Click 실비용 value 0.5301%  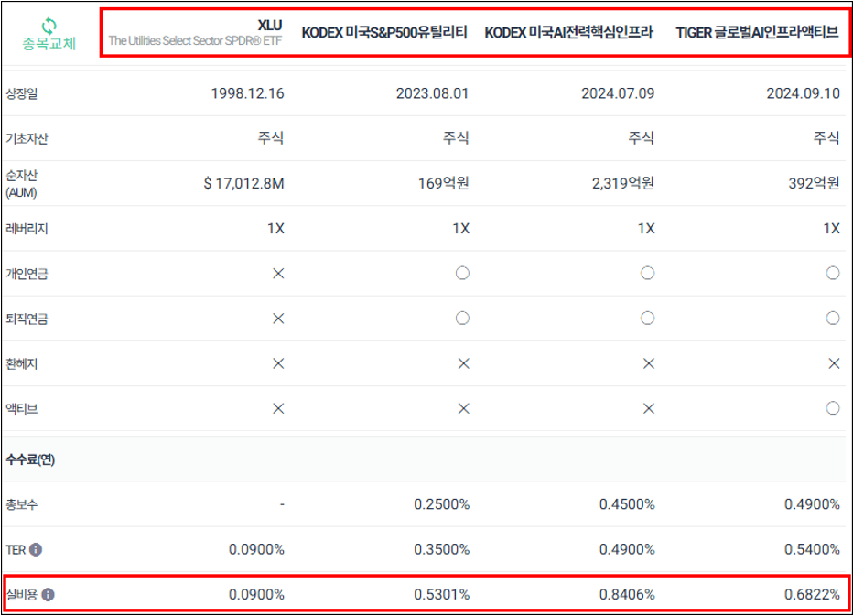pos(442,595)
